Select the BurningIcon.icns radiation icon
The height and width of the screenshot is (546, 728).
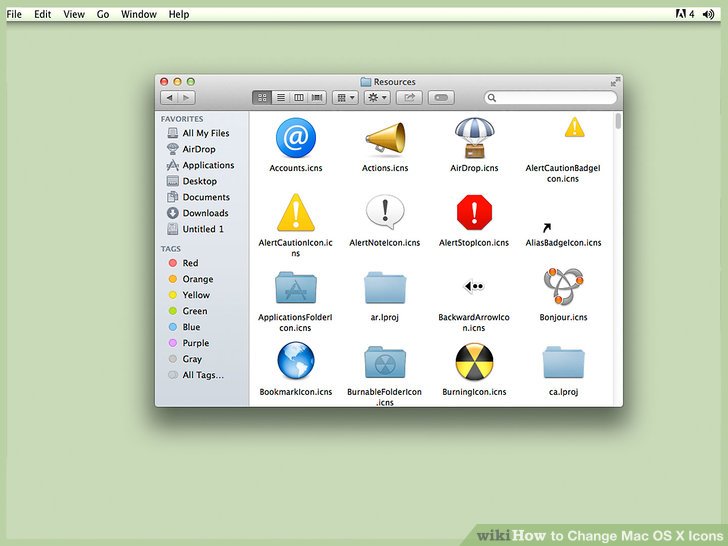(x=474, y=362)
